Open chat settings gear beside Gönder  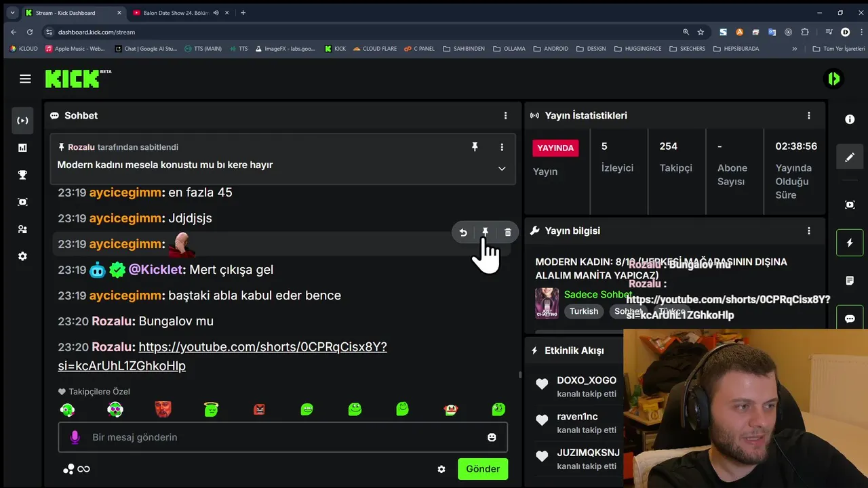click(x=441, y=469)
